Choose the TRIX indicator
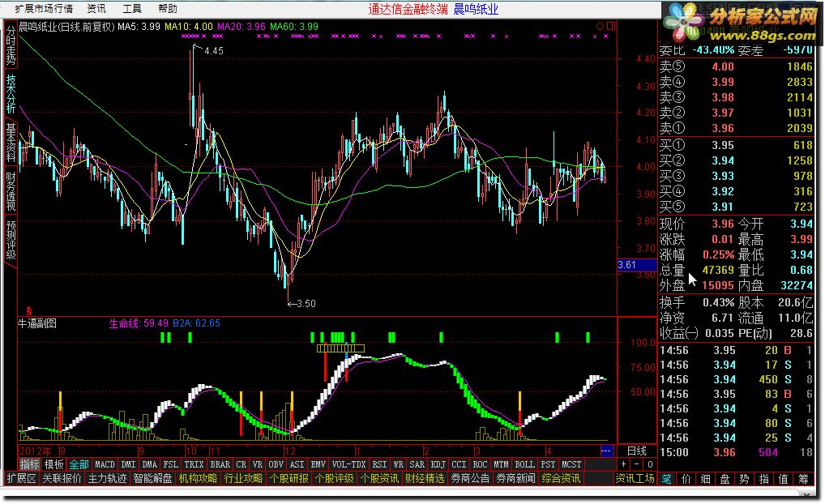Screen dimensions: 825x504 (x=194, y=464)
